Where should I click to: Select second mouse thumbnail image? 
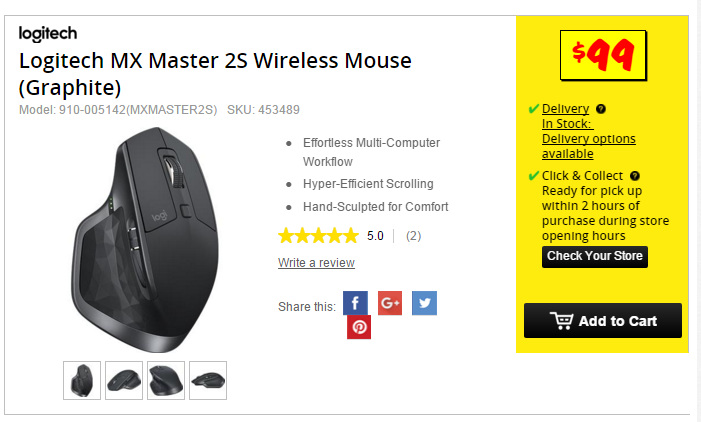[124, 380]
